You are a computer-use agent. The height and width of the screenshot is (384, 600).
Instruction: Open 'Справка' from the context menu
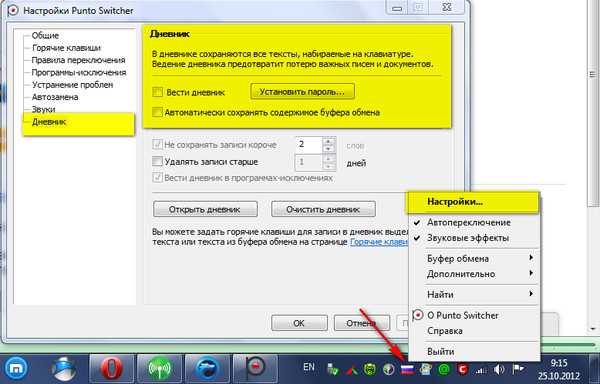(474, 331)
